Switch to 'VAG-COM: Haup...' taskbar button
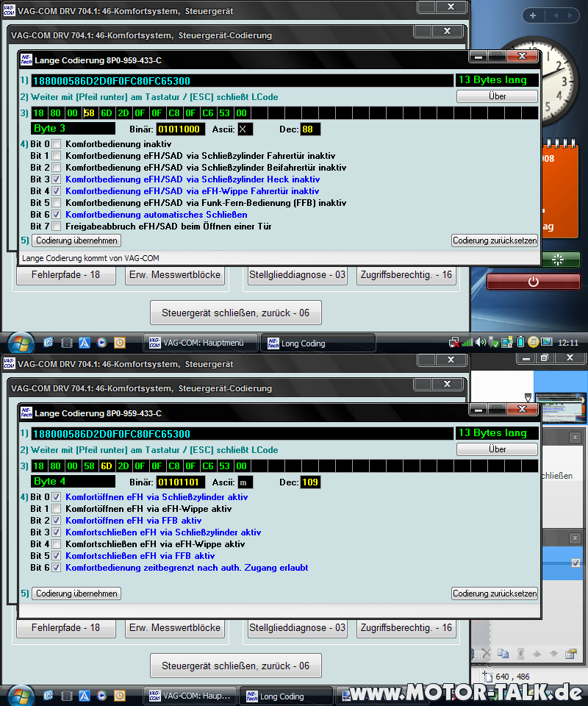 coord(191,696)
